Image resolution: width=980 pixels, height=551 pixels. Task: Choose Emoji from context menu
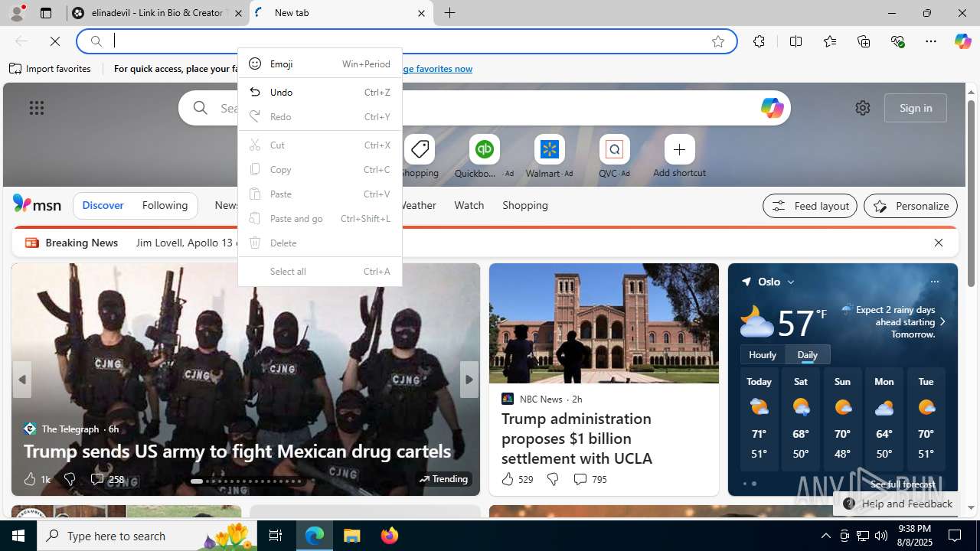(320, 64)
